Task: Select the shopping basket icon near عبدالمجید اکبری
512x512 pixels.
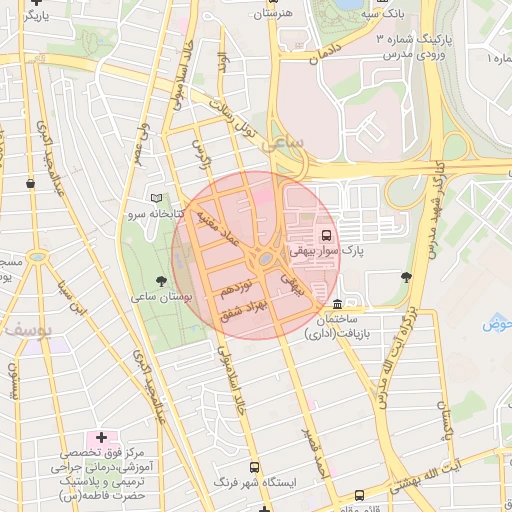Action: point(30,183)
